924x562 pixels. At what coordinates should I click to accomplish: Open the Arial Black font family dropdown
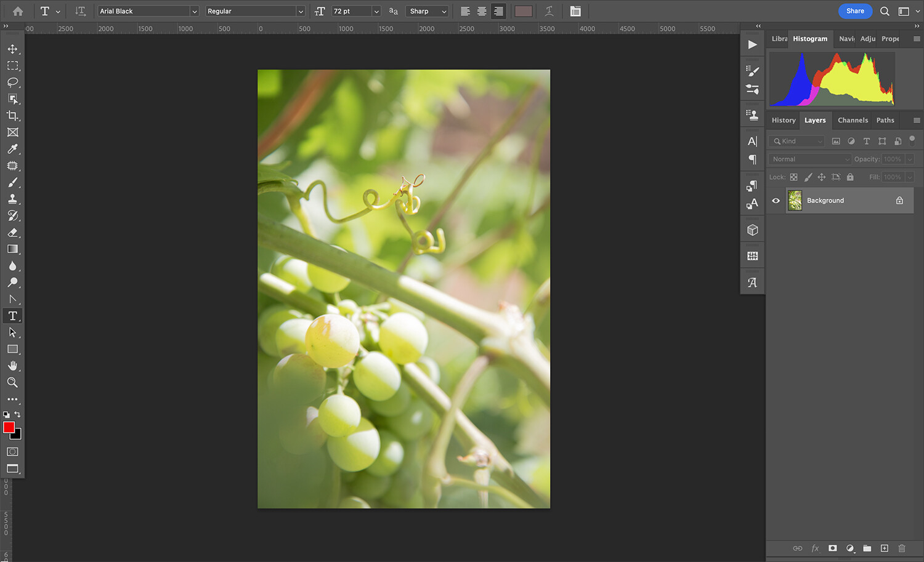click(194, 11)
